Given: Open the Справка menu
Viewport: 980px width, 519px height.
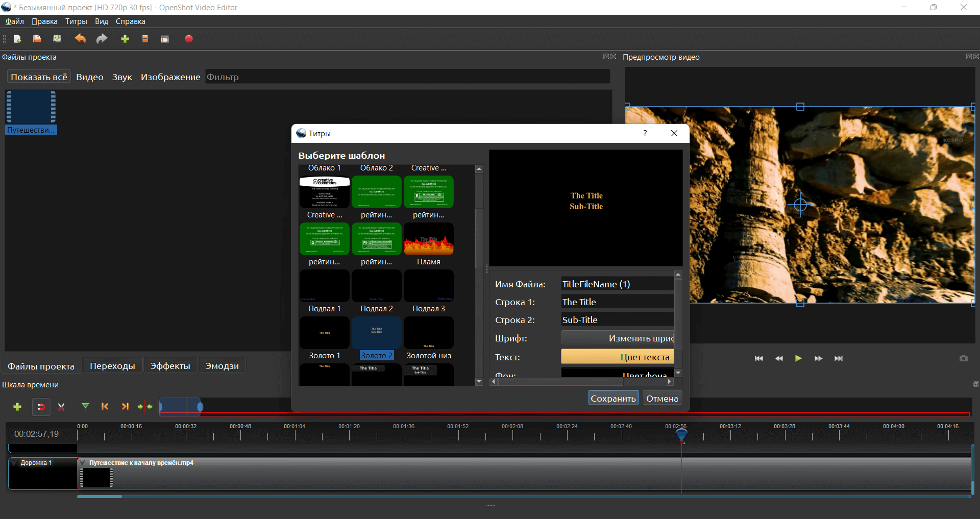Looking at the screenshot, I should point(130,21).
